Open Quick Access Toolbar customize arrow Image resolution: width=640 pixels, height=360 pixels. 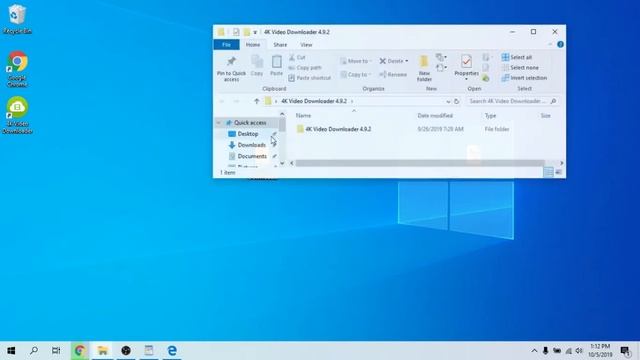point(255,32)
